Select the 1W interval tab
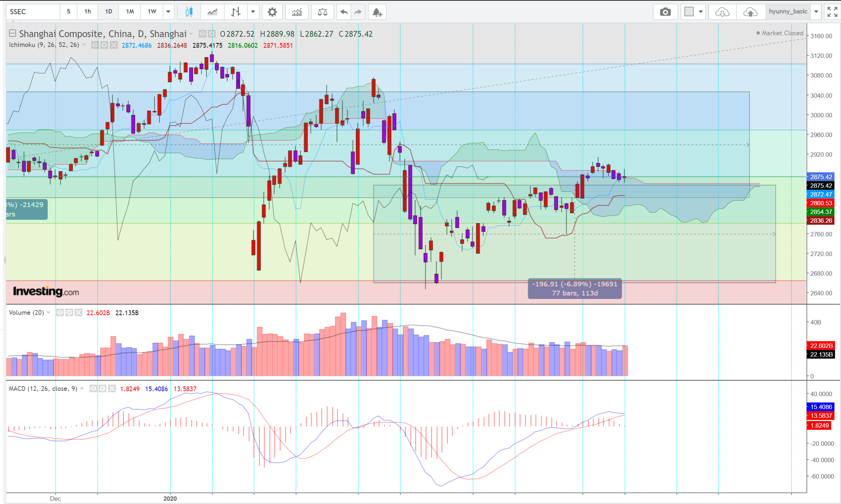 coord(152,12)
